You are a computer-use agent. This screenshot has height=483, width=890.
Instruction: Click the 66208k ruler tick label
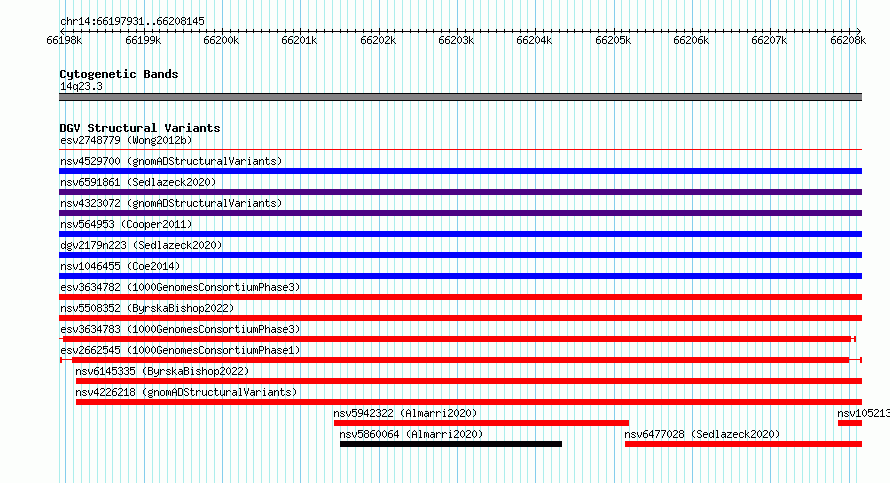pyautogui.click(x=848, y=40)
